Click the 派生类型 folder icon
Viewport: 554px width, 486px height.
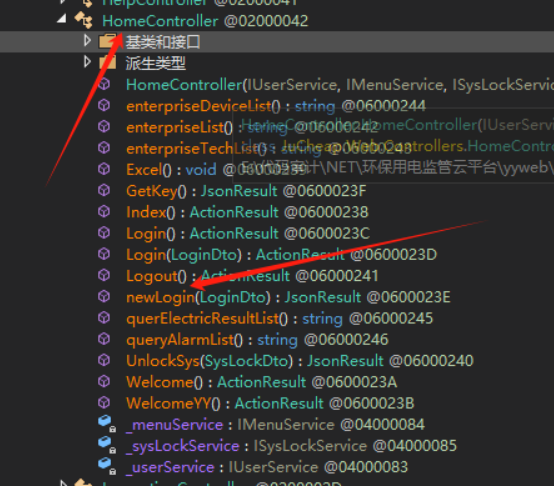pyautogui.click(x=108, y=63)
